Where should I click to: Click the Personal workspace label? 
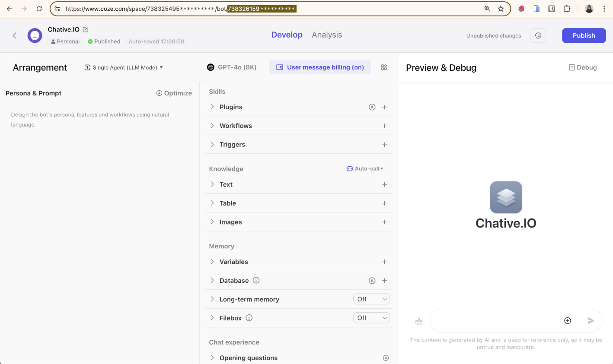pyautogui.click(x=65, y=41)
